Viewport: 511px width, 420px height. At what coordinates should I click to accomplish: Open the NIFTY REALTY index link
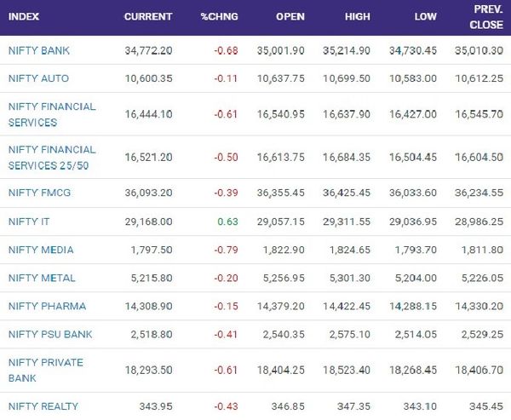click(43, 406)
